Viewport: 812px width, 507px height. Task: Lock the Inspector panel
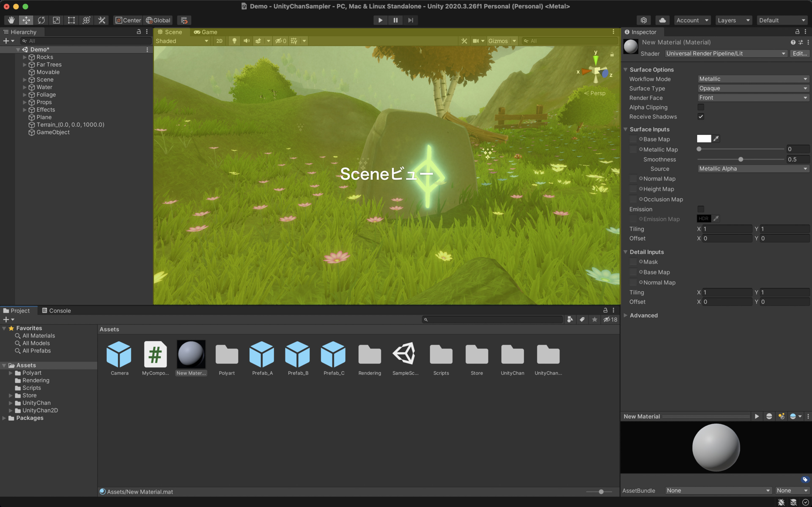tap(797, 32)
